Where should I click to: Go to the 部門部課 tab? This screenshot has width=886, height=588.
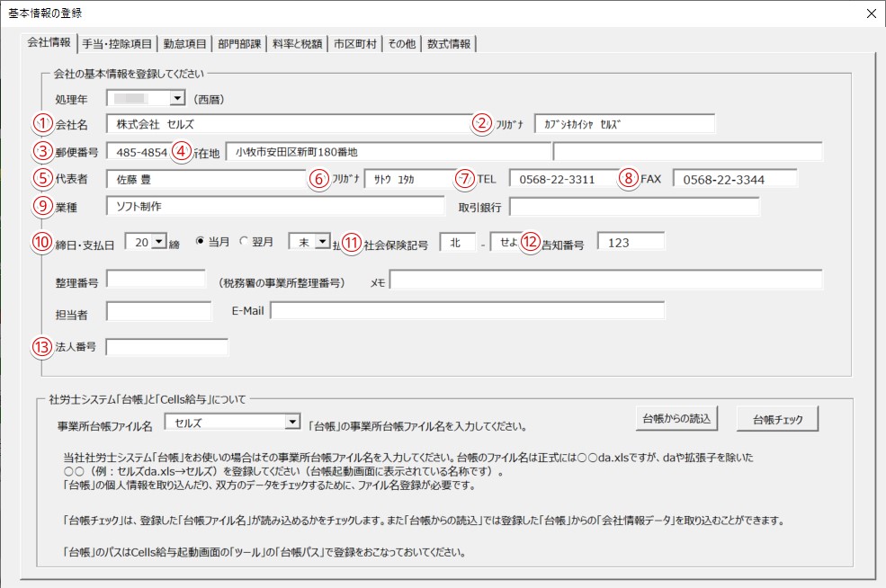point(240,43)
